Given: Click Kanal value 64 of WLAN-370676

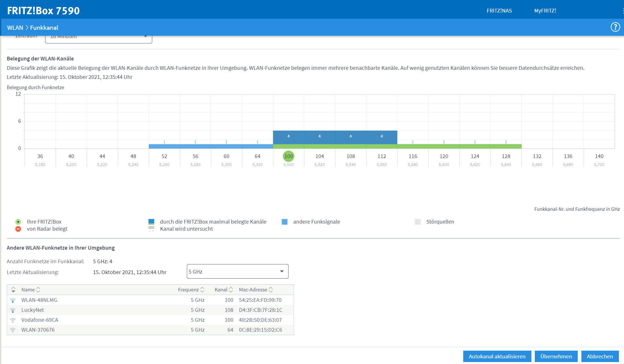Looking at the screenshot, I should (230, 330).
